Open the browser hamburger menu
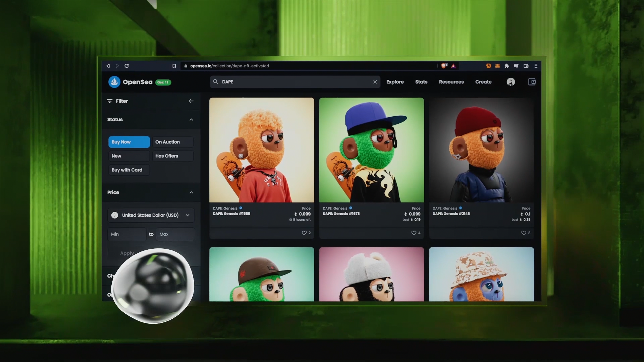Image resolution: width=644 pixels, height=362 pixels. click(536, 66)
